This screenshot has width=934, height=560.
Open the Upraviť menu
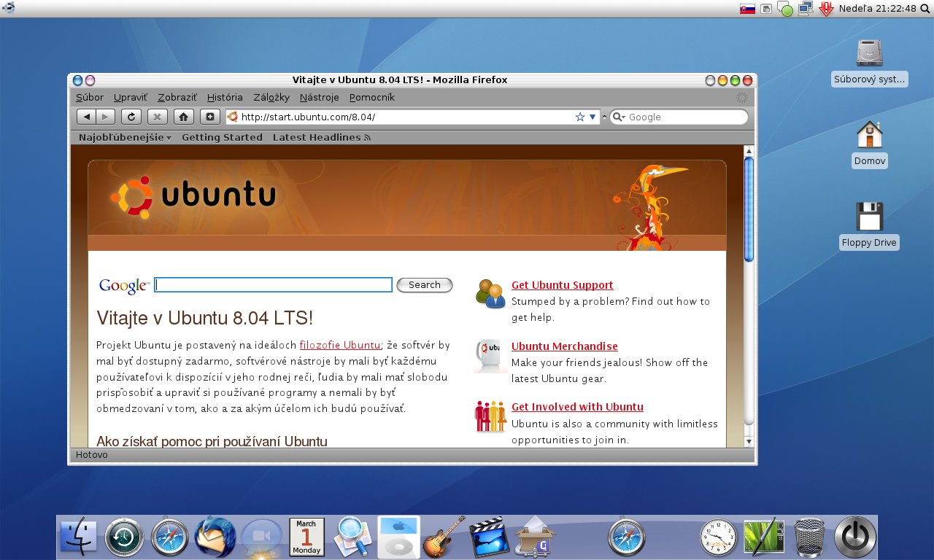click(x=130, y=97)
